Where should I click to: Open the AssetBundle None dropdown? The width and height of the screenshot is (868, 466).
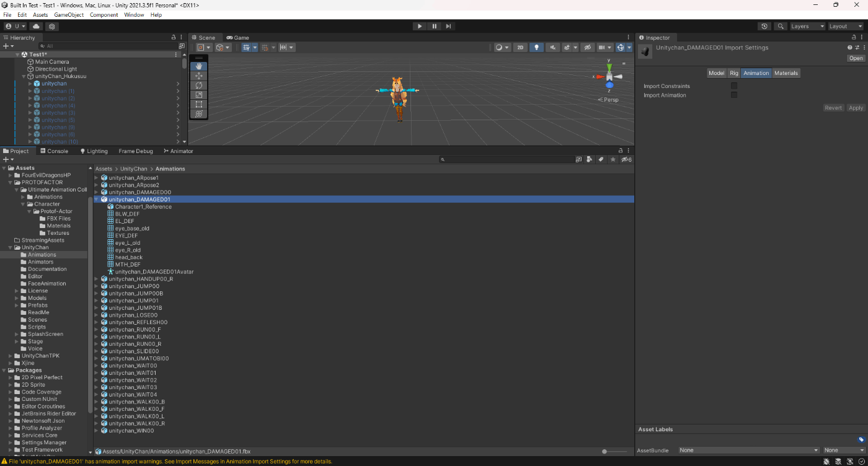coord(748,451)
